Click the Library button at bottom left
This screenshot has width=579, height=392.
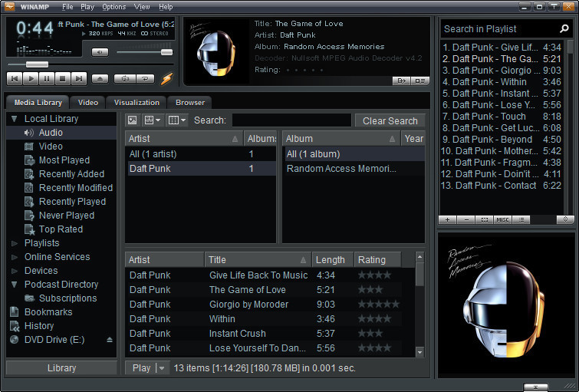tap(61, 368)
